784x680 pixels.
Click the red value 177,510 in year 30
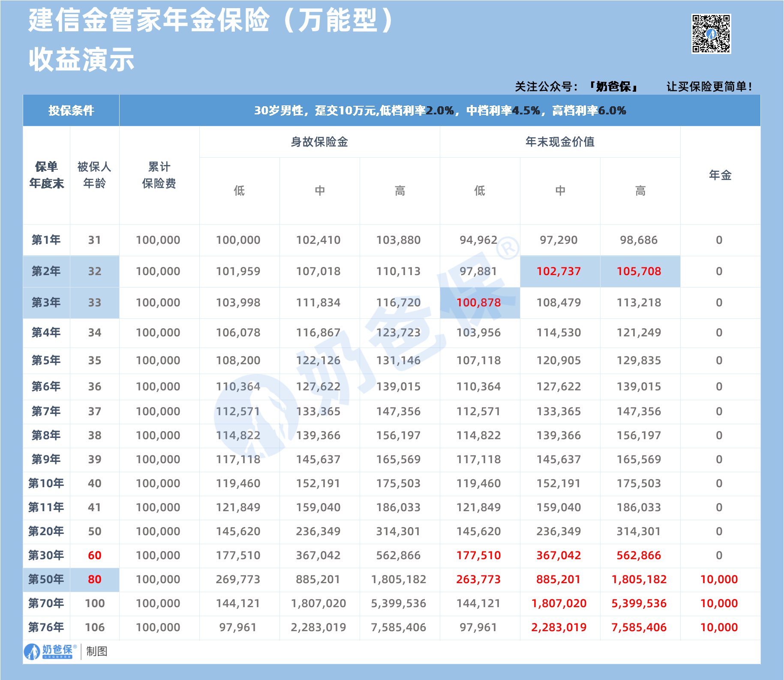pyautogui.click(x=478, y=555)
